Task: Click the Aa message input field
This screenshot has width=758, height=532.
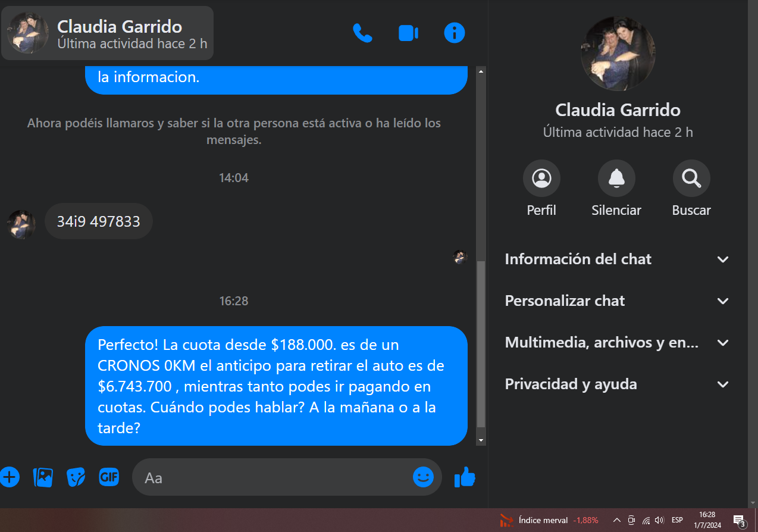Action: click(x=272, y=477)
